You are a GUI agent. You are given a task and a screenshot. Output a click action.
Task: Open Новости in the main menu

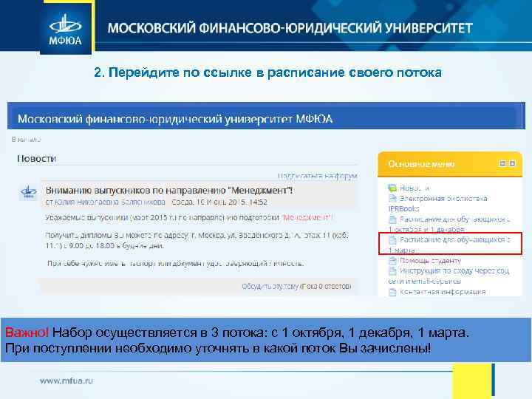(x=415, y=188)
